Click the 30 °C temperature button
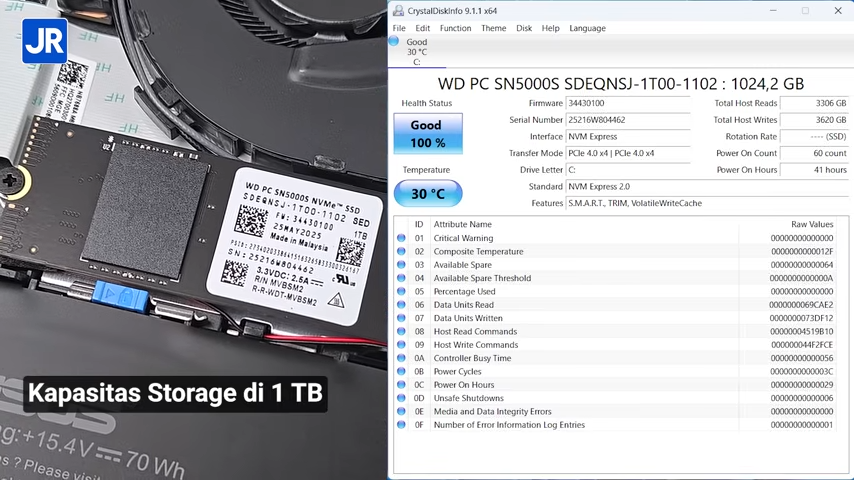This screenshot has height=480, width=854. click(428, 193)
